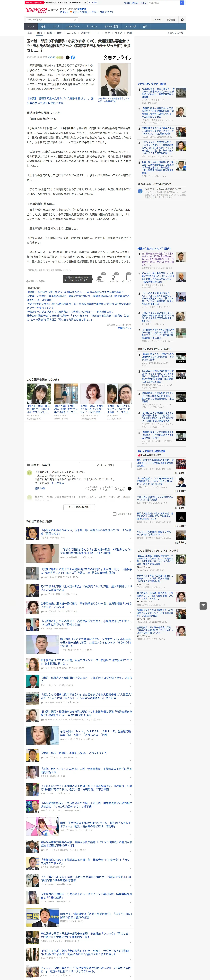
Task: Open the 542 comments count icon
Action: point(52,57)
